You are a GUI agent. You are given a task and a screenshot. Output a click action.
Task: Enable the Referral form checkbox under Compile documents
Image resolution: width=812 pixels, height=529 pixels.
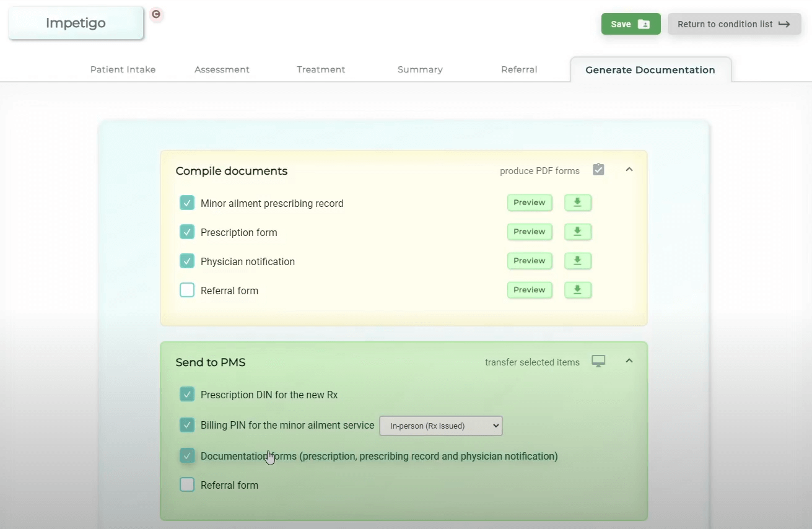tap(187, 291)
